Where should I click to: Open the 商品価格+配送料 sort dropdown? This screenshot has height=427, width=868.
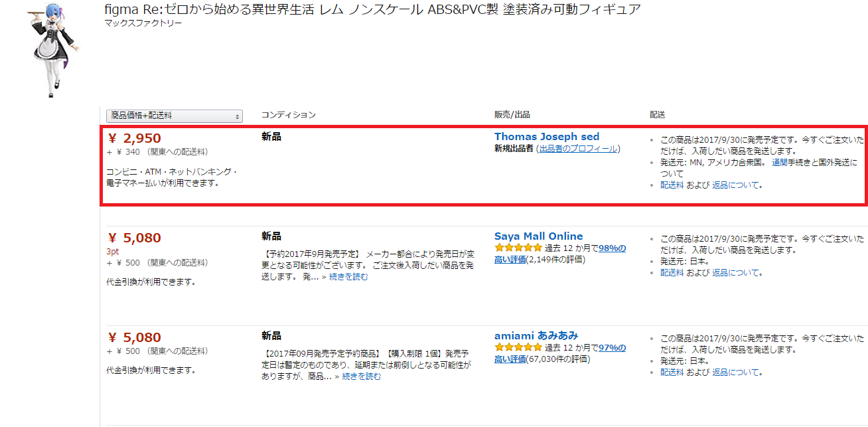coord(175,116)
